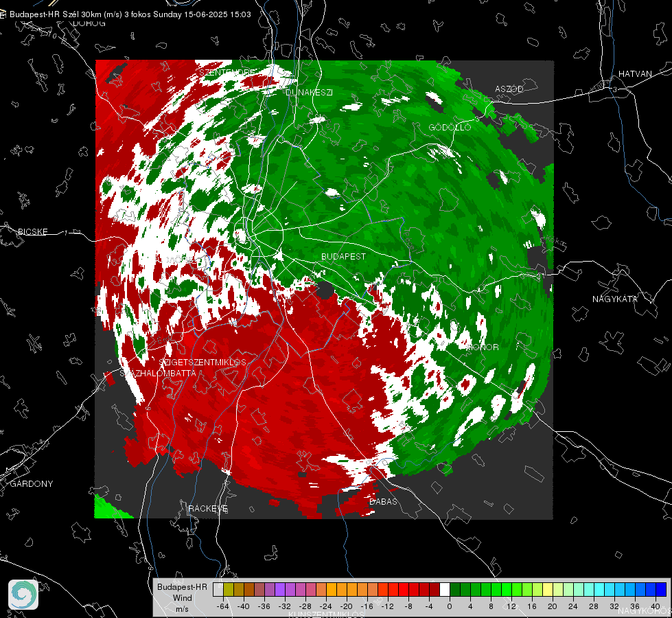672x618 pixels.
Task: Click the -64 legend scale label
Action: click(x=222, y=606)
